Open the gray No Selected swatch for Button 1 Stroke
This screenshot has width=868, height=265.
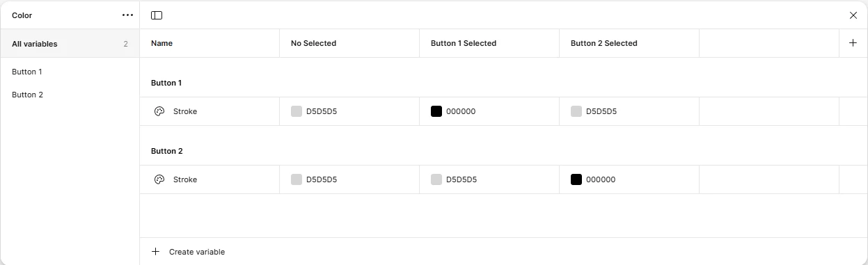pyautogui.click(x=297, y=111)
